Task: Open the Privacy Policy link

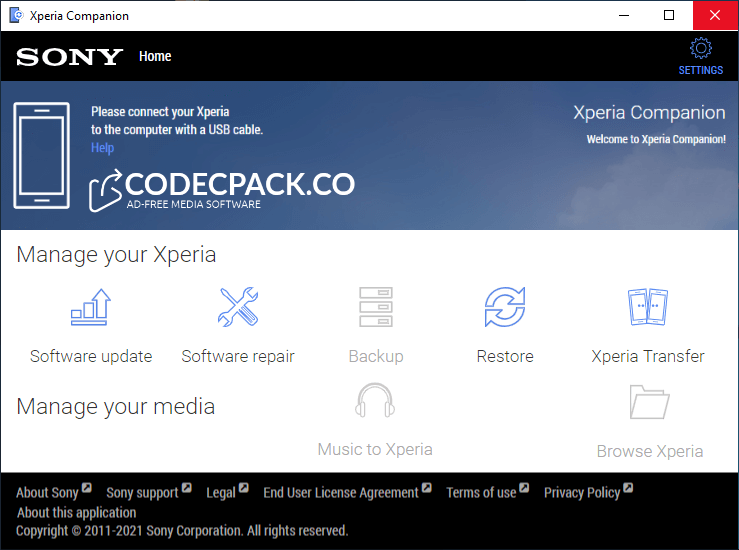Action: (582, 493)
